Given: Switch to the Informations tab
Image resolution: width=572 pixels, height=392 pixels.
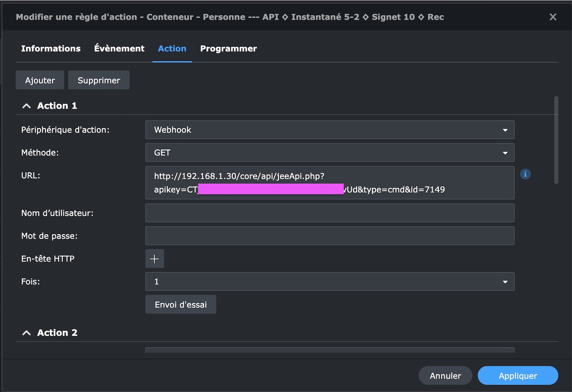Looking at the screenshot, I should [x=51, y=49].
